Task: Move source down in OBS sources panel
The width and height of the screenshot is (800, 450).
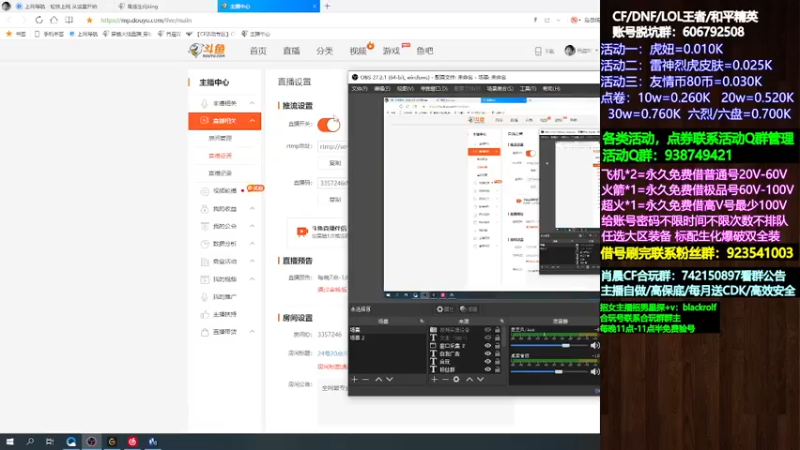Action: click(x=481, y=379)
